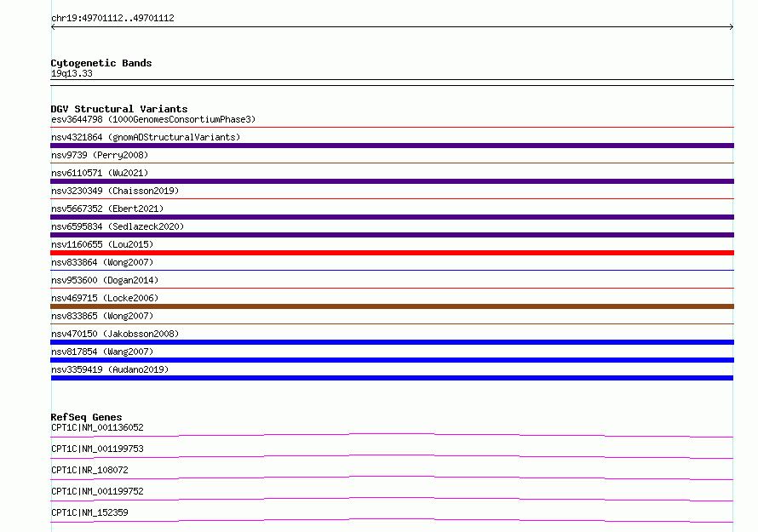Select the DGV Structural Variants heading
The image size is (758, 532).
point(119,109)
